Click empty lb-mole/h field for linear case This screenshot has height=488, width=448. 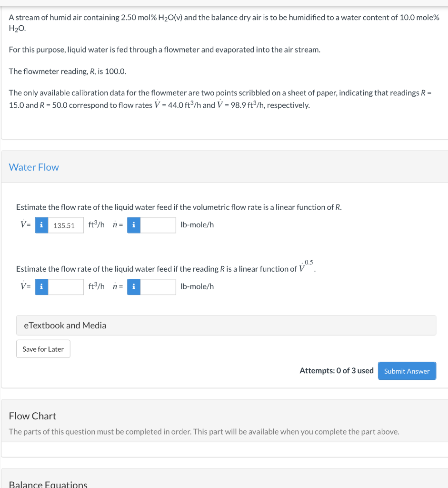coord(158,225)
